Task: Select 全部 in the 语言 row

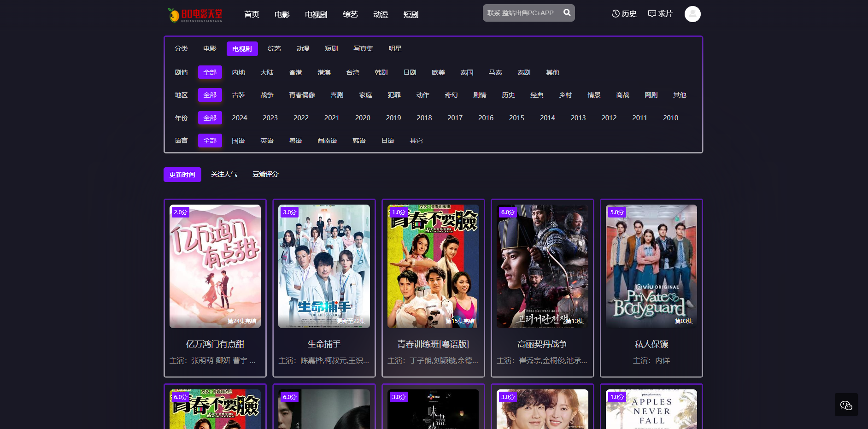Action: (210, 141)
